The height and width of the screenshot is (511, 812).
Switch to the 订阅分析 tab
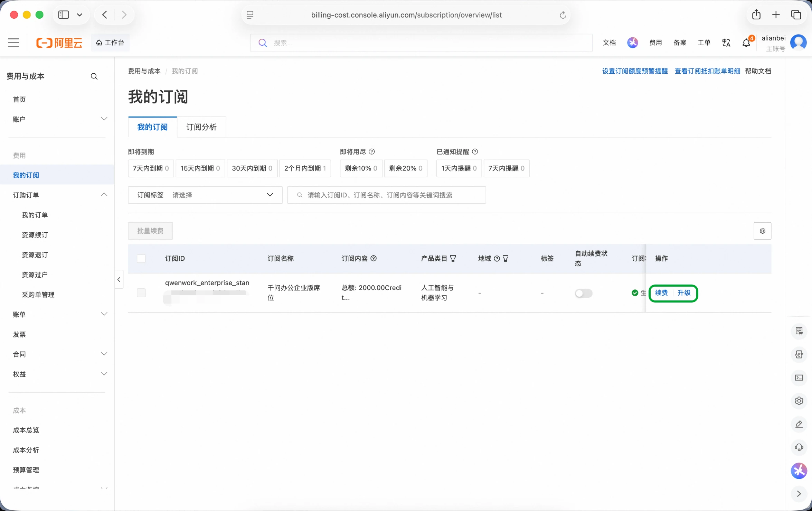201,127
